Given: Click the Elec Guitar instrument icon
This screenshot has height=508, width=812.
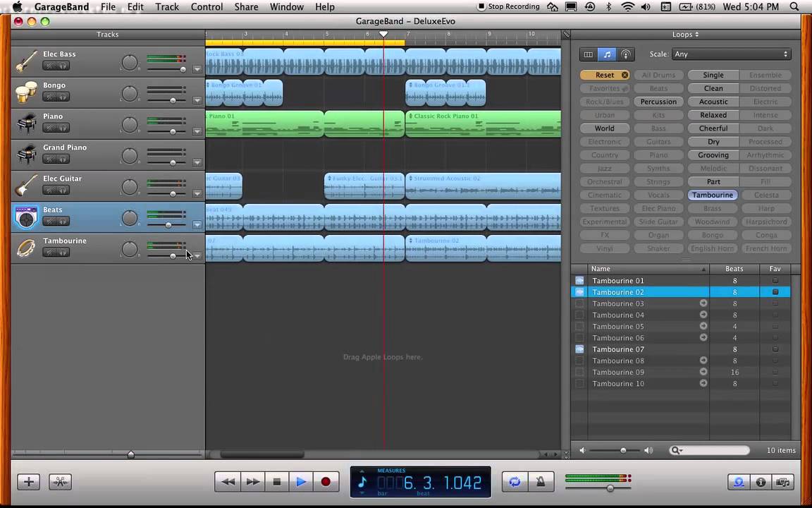Looking at the screenshot, I should click(x=26, y=186).
